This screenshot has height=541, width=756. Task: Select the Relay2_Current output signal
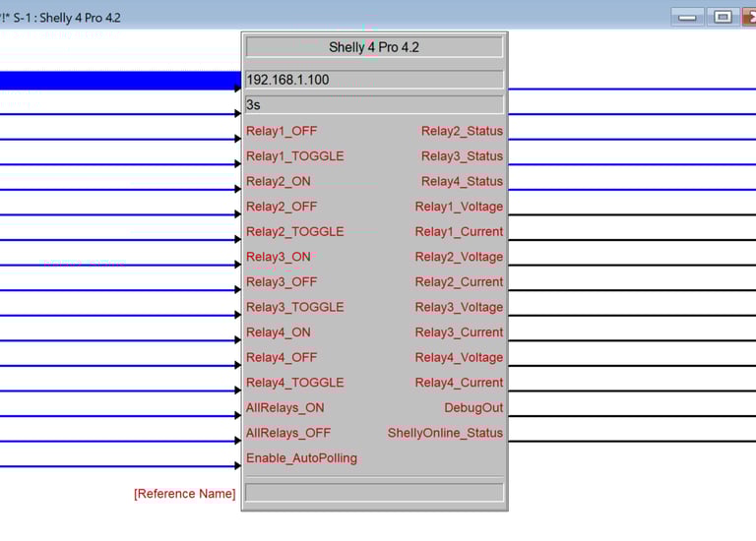click(459, 282)
